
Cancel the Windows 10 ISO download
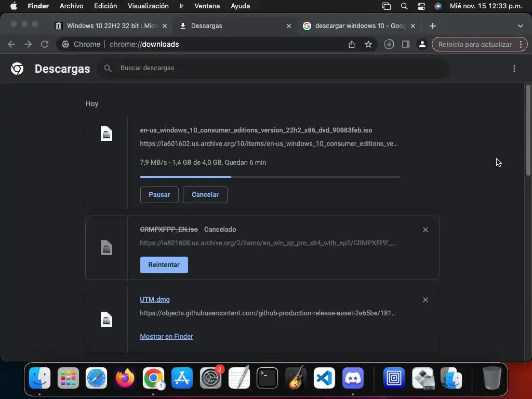coord(205,195)
